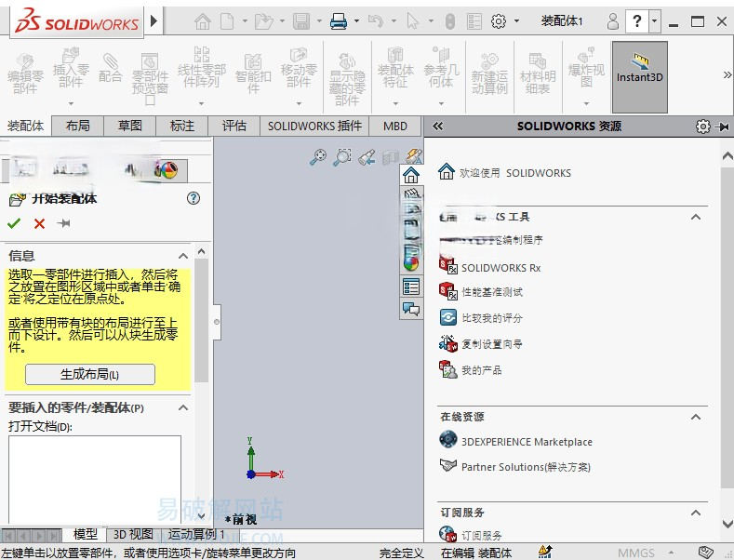
Task: Click 智能扣件 (Smart Fasteners) tool
Action: (253, 74)
